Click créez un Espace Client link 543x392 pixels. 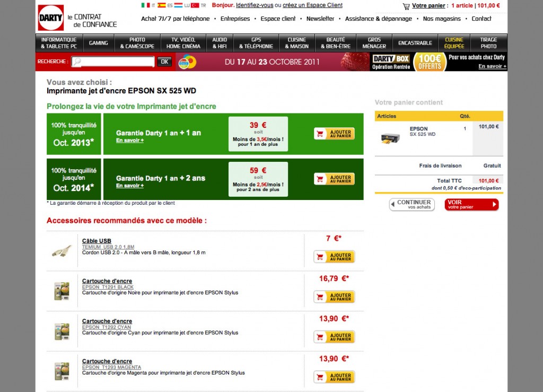[313, 5]
